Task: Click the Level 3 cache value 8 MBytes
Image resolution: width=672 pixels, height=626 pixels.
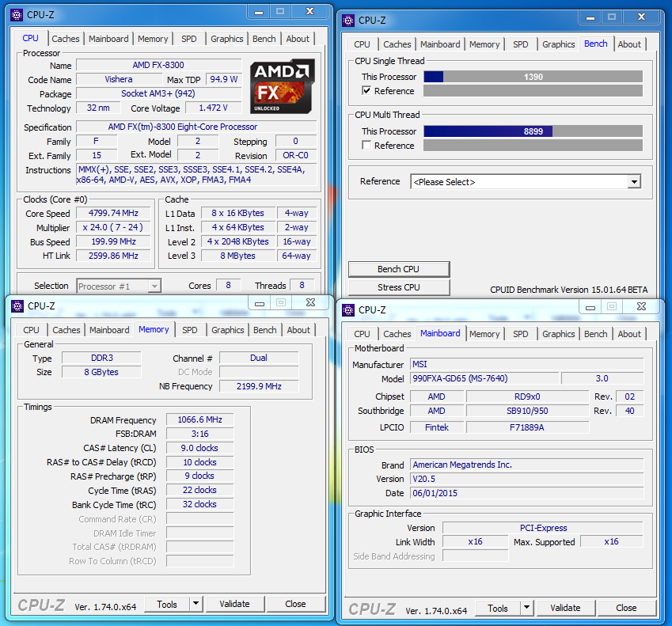Action: point(238,256)
